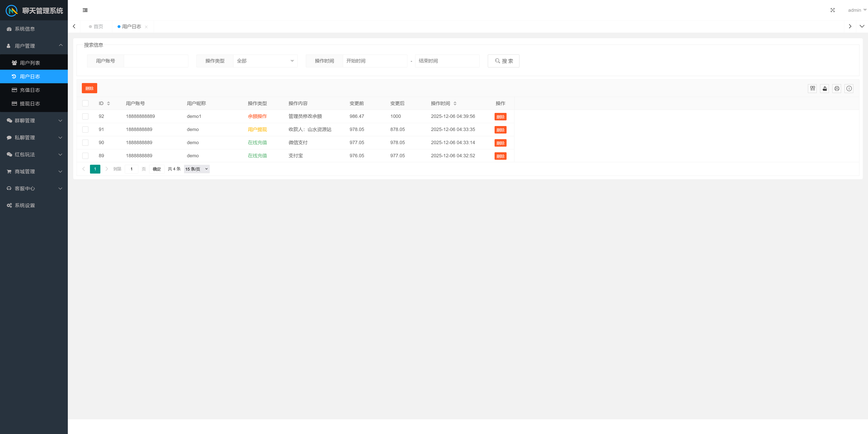Screen dimensions: 868x434
Task: Open 充值日志 in the sidebar menu
Action: point(30,90)
